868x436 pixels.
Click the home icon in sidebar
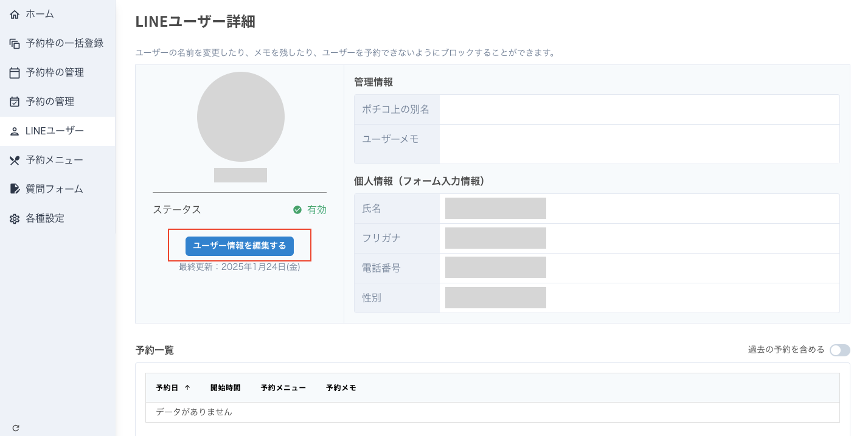pos(15,14)
